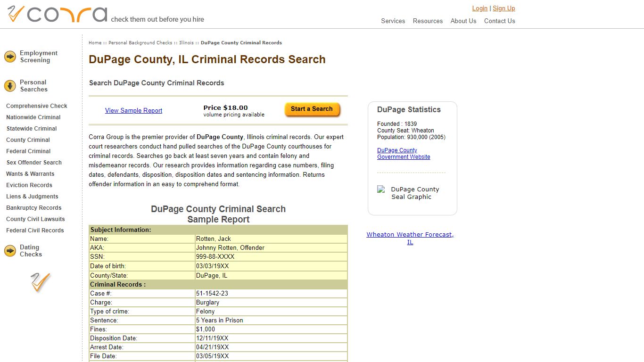This screenshot has width=644, height=362.
Task: Click the Sign Up link
Action: [504, 8]
